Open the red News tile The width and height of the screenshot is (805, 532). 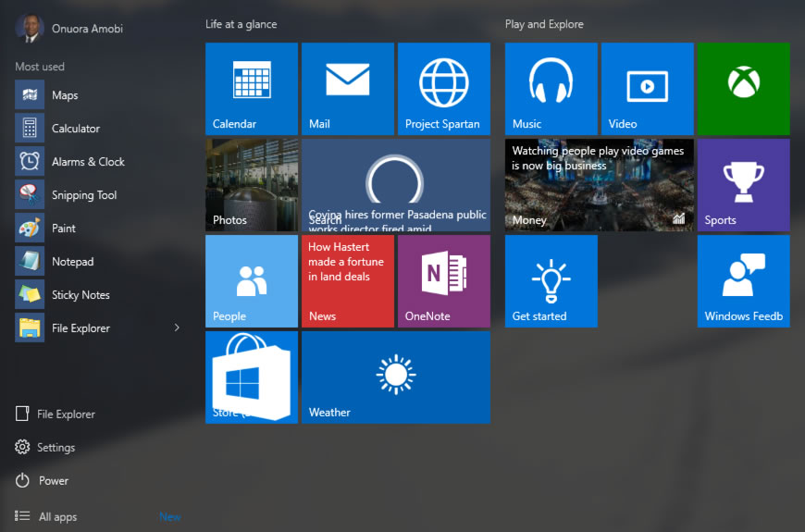click(x=348, y=281)
